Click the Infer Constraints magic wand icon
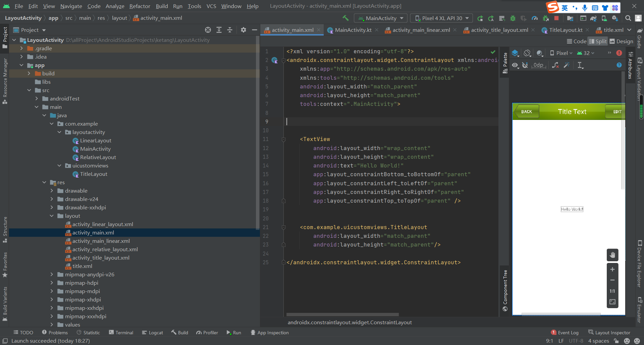 pos(567,65)
